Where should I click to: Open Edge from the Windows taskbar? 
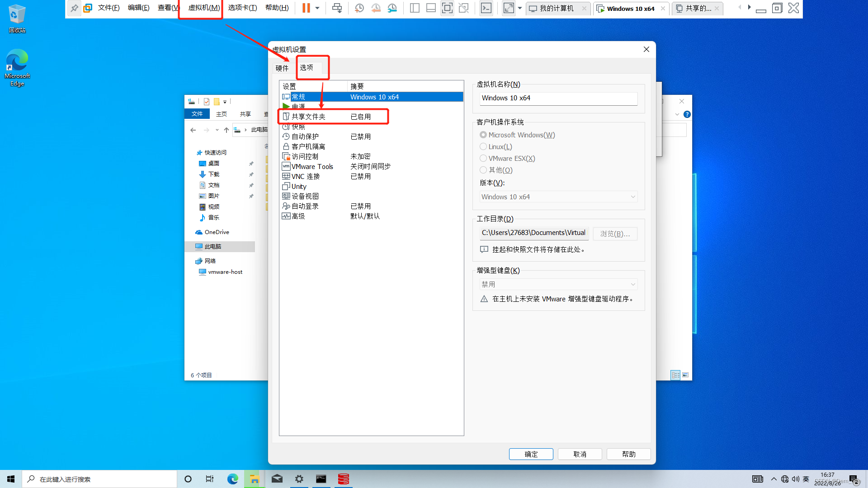coord(232,479)
